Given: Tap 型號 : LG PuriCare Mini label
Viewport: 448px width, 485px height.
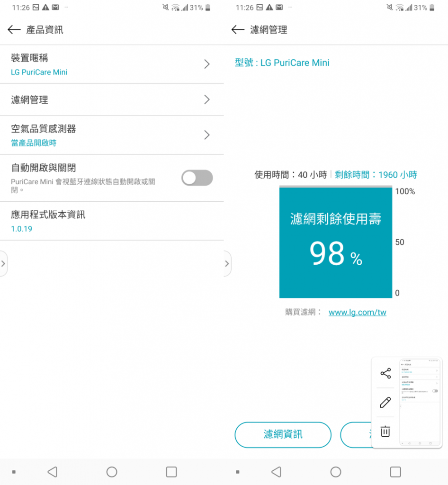Looking at the screenshot, I should click(x=282, y=63).
